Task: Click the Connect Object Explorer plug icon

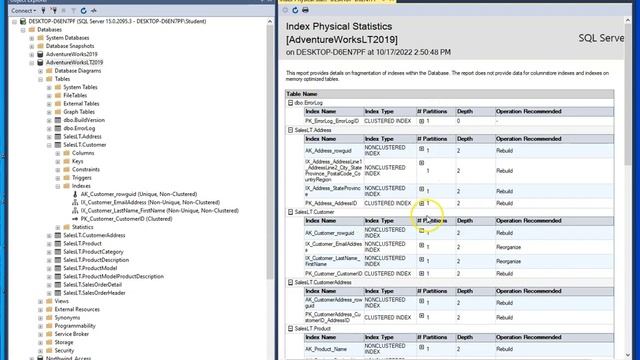Action: pyautogui.click(x=43, y=11)
